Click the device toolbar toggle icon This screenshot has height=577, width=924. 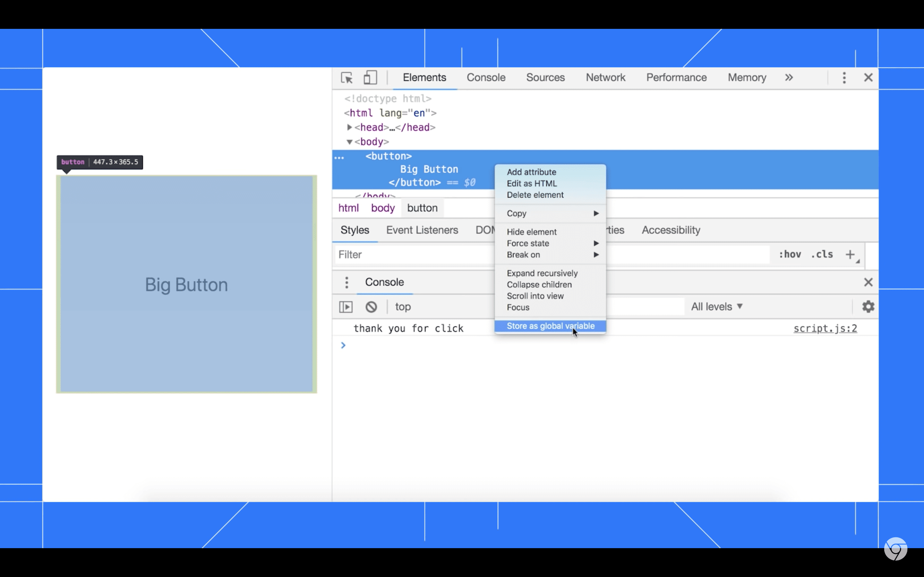[371, 78]
